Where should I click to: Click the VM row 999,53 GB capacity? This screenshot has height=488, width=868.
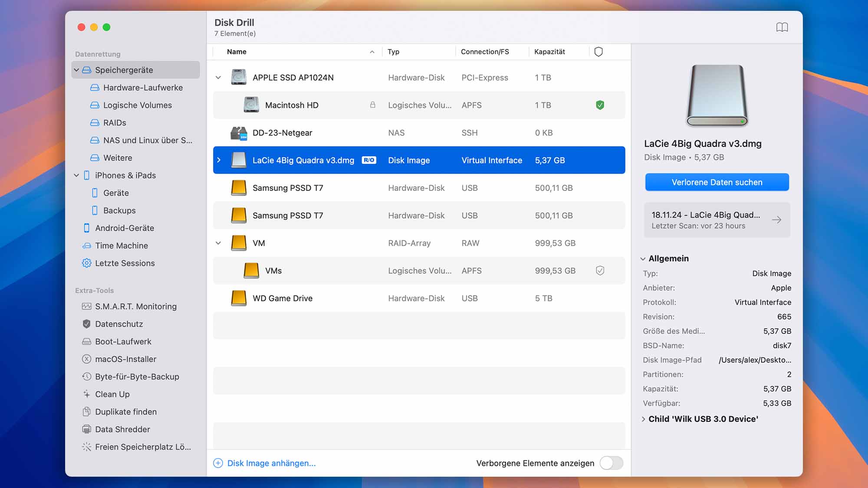(x=555, y=243)
